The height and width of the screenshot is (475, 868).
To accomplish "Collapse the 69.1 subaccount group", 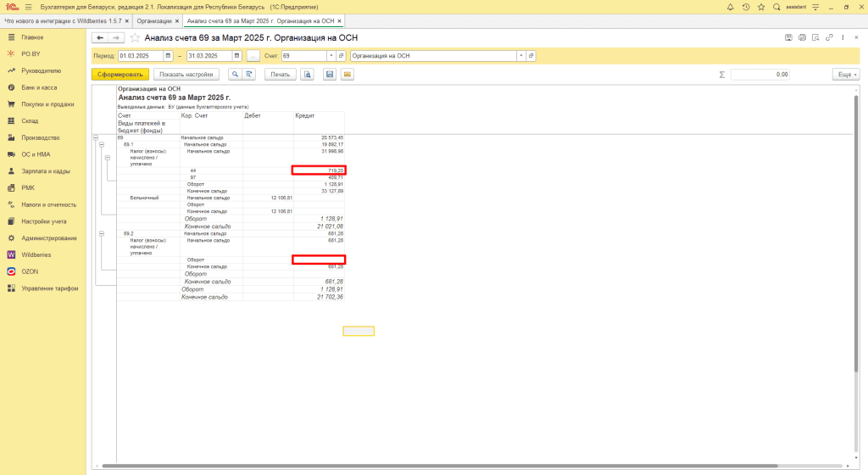I will click(x=102, y=144).
